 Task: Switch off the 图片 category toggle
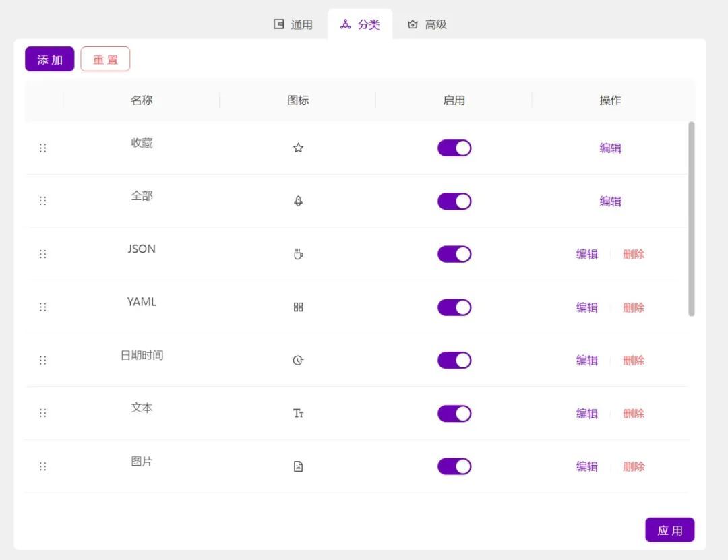(x=454, y=466)
